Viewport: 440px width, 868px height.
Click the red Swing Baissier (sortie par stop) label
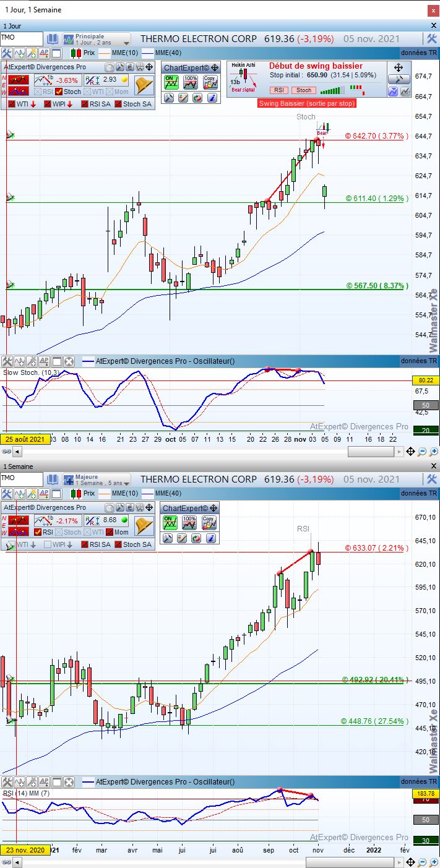tap(307, 103)
